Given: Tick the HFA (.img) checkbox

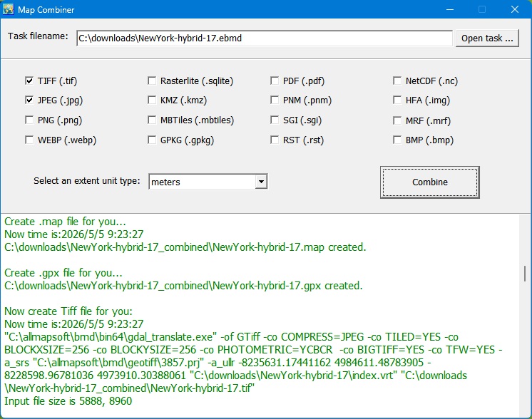Looking at the screenshot, I should pos(397,100).
